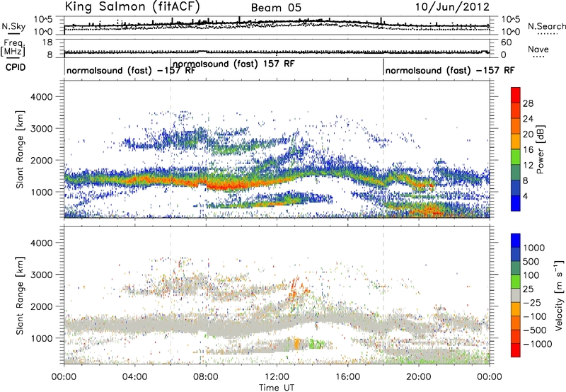Click the 'King Salmon (fitACF)' title
The width and height of the screenshot is (566, 392).
[132, 6]
